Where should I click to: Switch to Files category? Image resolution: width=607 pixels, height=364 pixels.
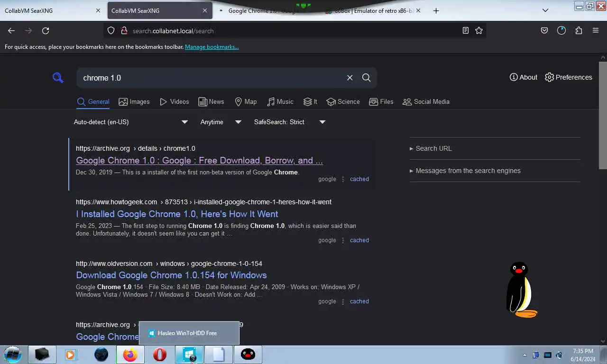[381, 101]
